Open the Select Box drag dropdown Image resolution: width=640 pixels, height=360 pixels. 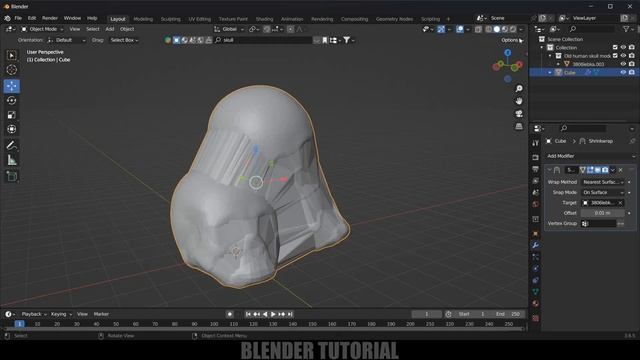[x=124, y=40]
